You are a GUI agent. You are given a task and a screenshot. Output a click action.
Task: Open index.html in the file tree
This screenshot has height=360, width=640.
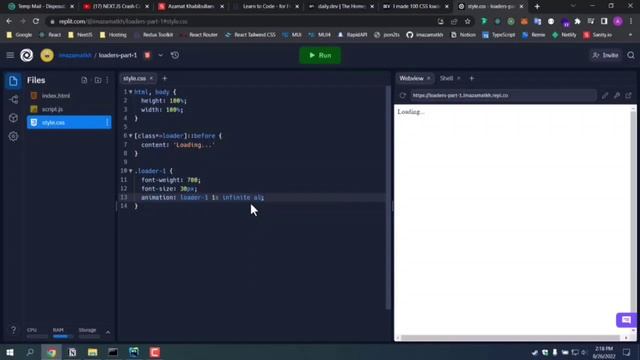[69, 96]
